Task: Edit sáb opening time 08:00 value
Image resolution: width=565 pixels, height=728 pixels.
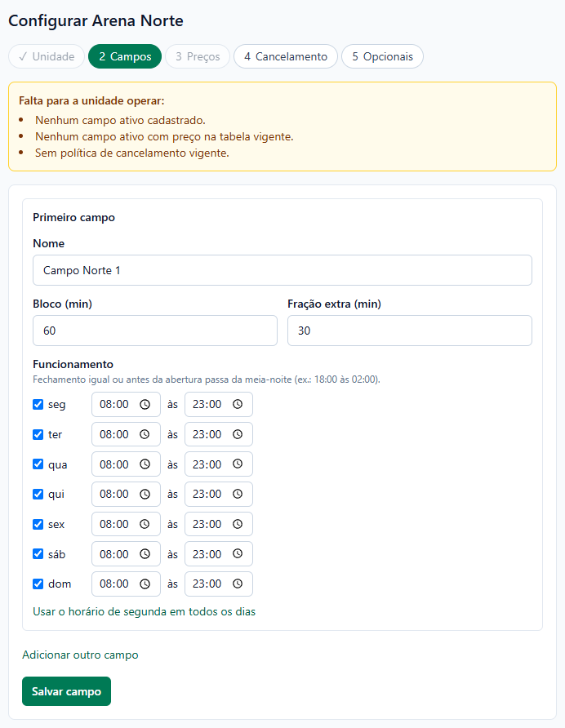Action: click(114, 554)
